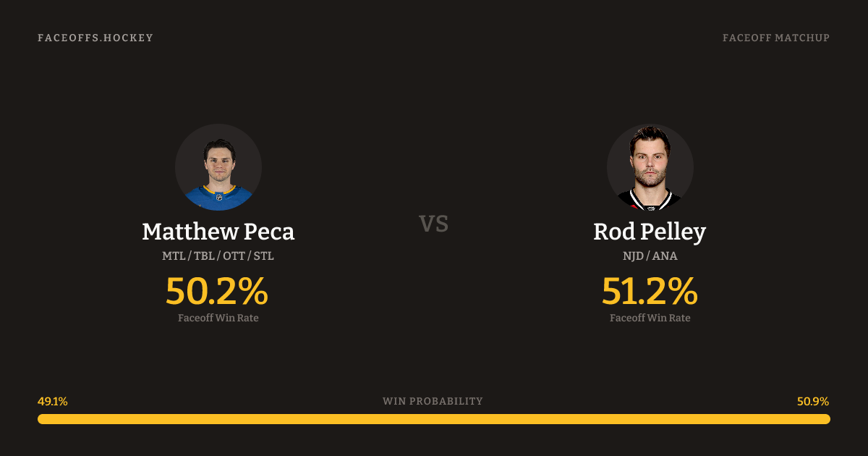Viewport: 868px width, 456px height.
Task: Select the Rod Pelley player name
Action: click(650, 232)
